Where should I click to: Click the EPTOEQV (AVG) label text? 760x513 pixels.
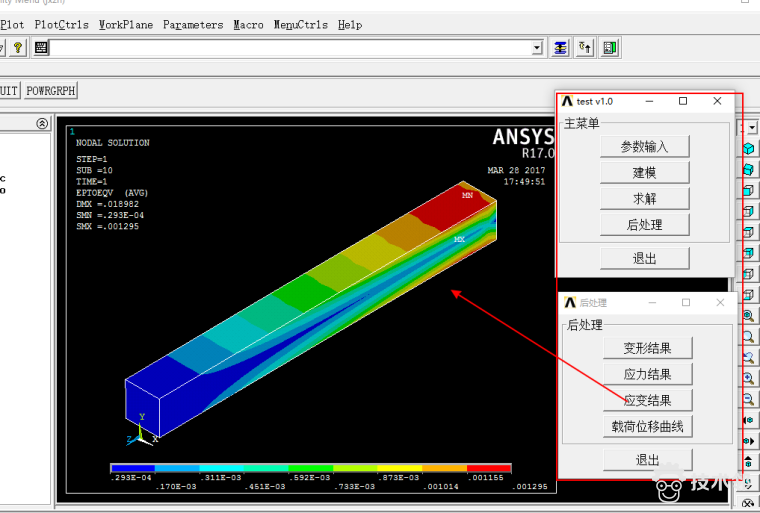pyautogui.click(x=112, y=193)
